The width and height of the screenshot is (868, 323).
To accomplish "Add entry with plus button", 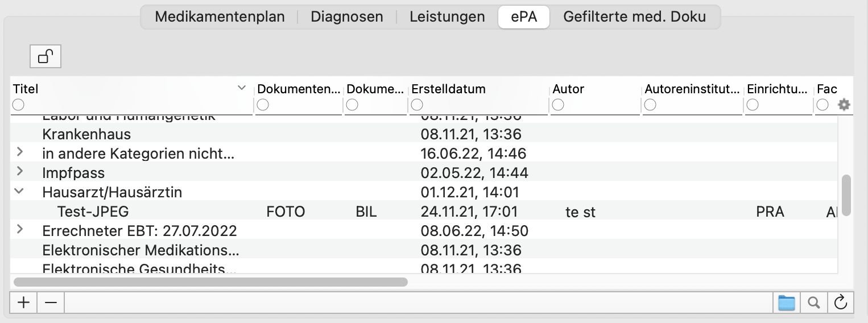I will (x=23, y=303).
